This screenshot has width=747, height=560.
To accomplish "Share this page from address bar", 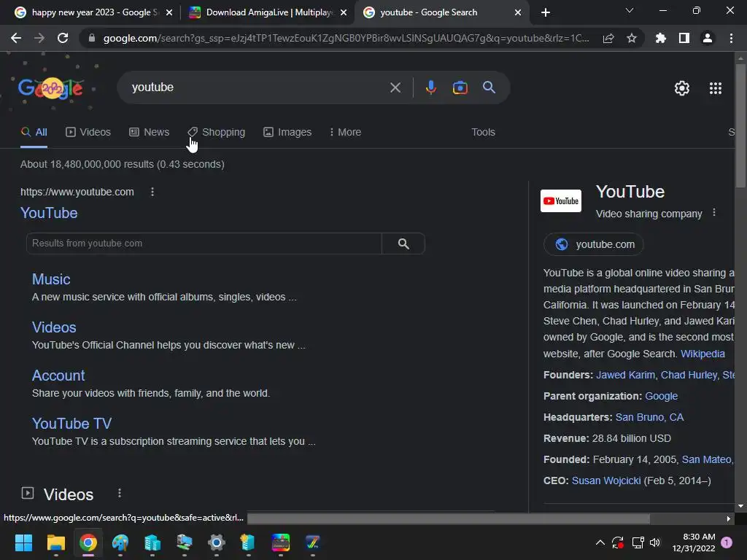I will [x=608, y=38].
